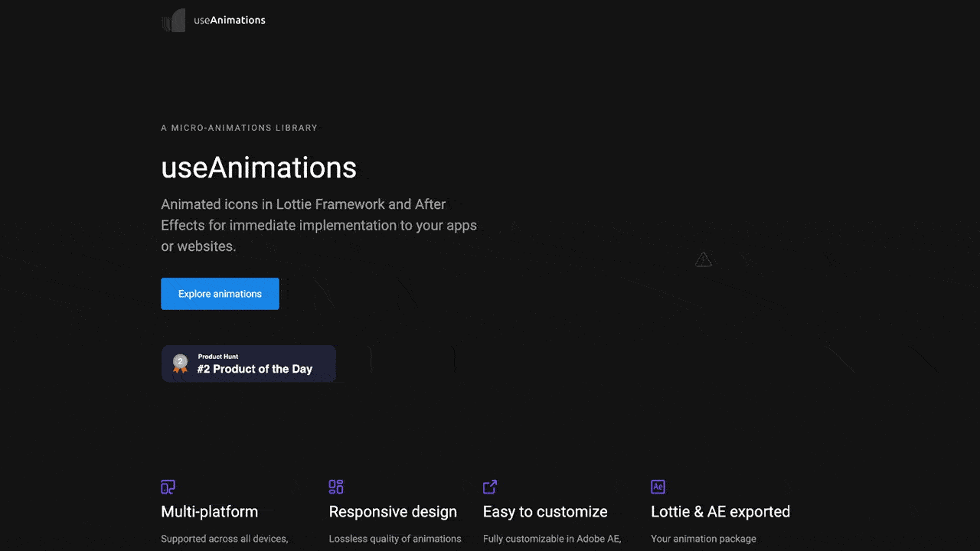Click the A MICRO-ANIMATIONS LIBRARY label
Image resolution: width=980 pixels, height=551 pixels.
point(239,128)
